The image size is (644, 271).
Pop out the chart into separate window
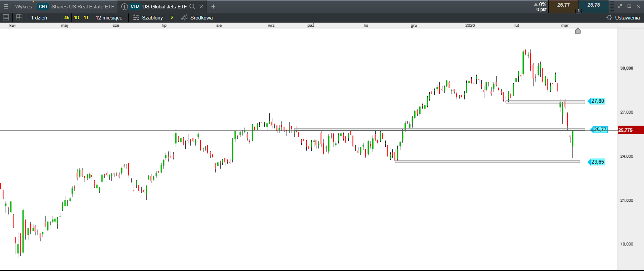click(629, 6)
